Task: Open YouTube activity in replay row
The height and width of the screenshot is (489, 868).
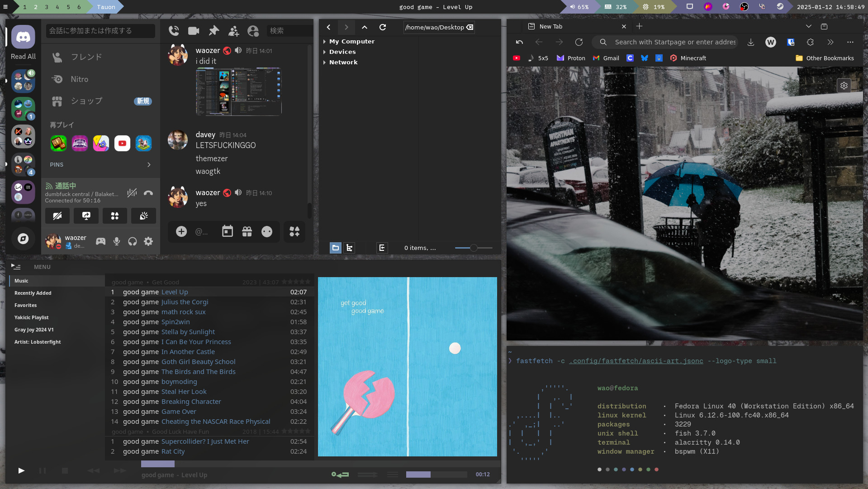Action: [122, 144]
